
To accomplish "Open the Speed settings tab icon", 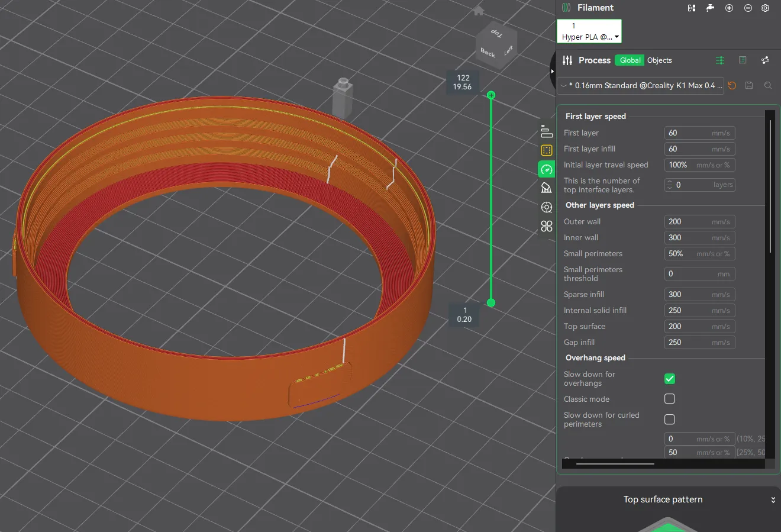I will [547, 169].
